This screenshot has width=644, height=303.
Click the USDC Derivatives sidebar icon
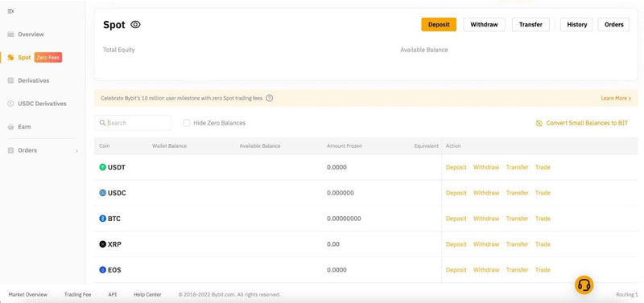click(10, 104)
